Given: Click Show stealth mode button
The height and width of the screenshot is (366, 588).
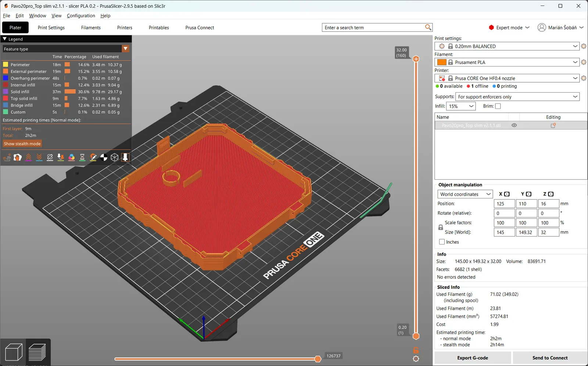Looking at the screenshot, I should [x=22, y=144].
